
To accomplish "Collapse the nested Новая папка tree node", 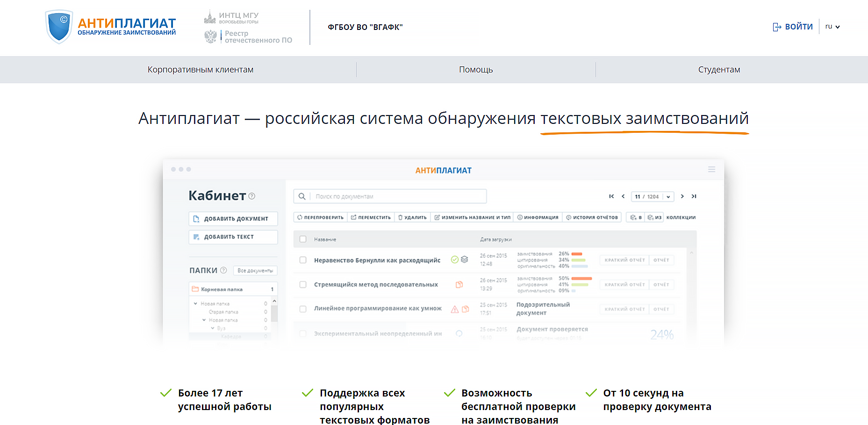I will click(x=204, y=320).
